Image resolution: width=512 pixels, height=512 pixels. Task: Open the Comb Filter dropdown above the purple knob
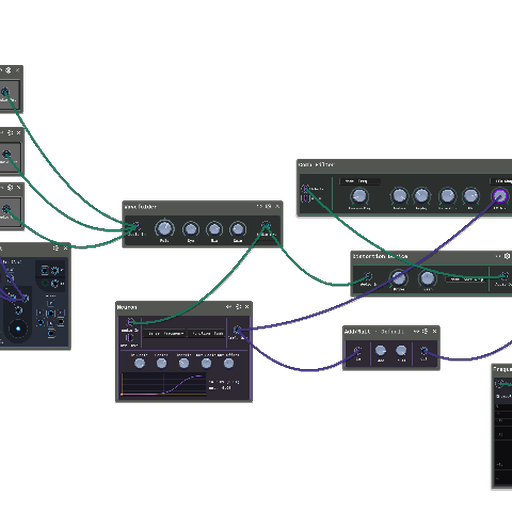coord(501,181)
